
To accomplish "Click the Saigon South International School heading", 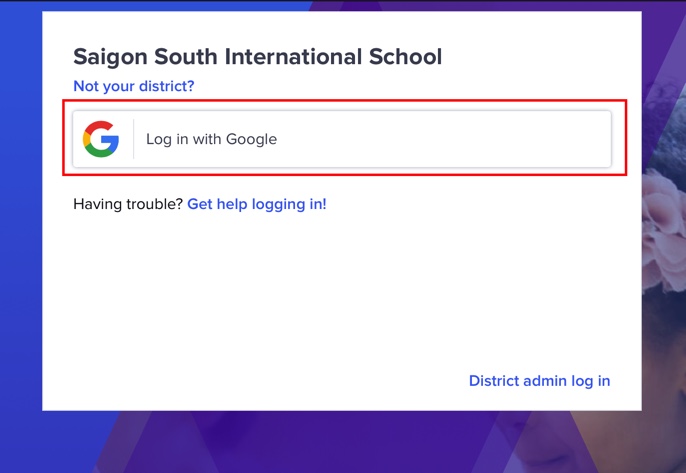I will point(257,56).
